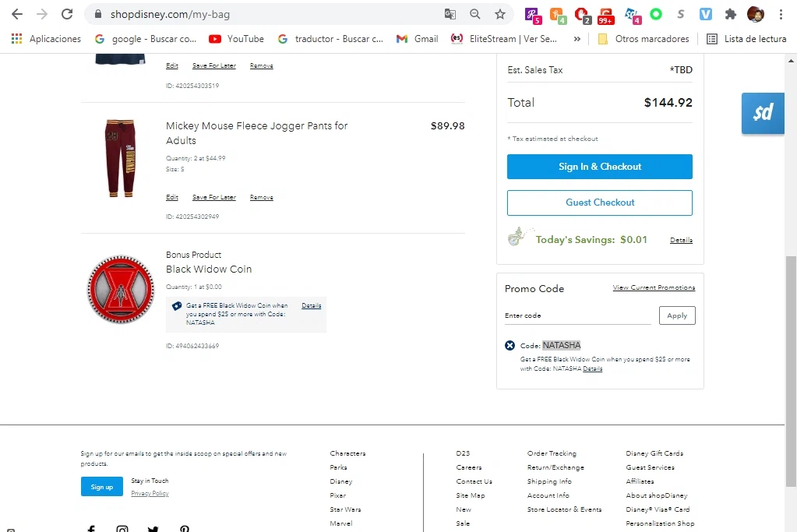Image resolution: width=797 pixels, height=532 pixels.
Task: Click the Enter code promo field
Action: coord(577,315)
